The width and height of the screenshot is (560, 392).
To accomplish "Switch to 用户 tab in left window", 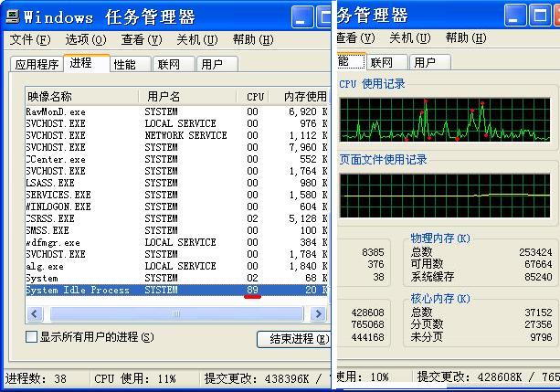I will (x=217, y=64).
